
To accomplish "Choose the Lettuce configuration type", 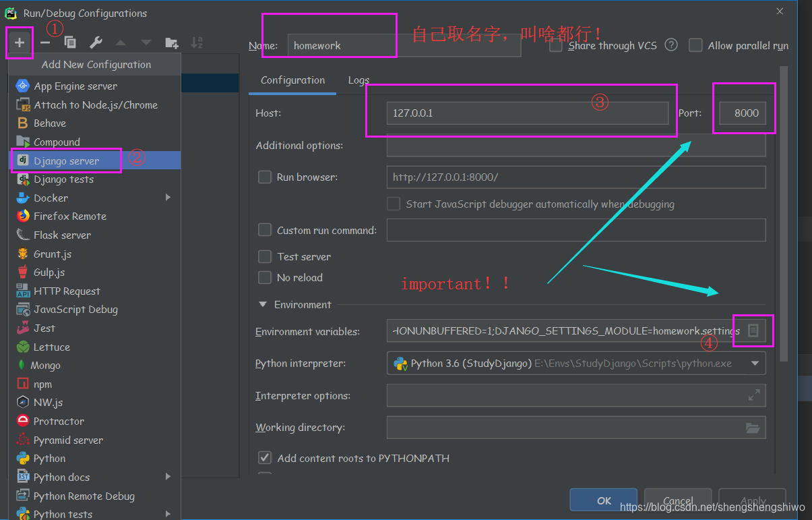I will 94,347.
